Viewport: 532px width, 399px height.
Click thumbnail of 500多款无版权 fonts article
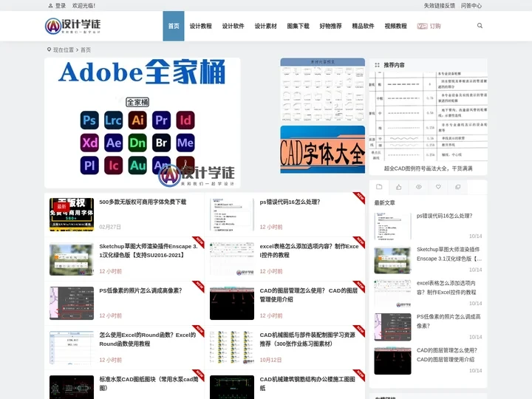[x=72, y=214]
